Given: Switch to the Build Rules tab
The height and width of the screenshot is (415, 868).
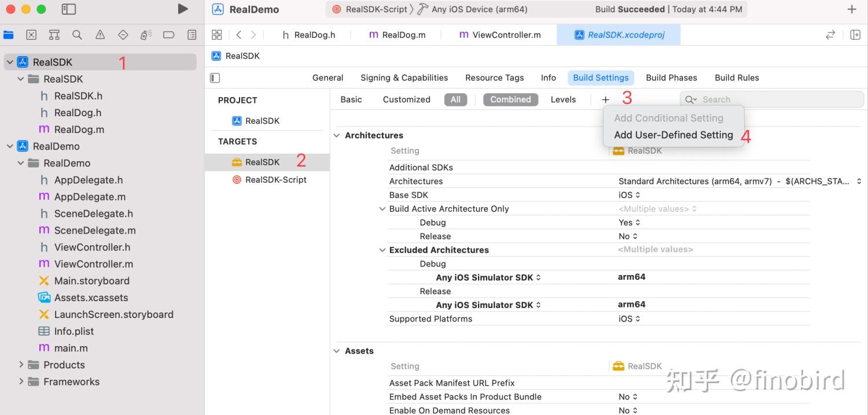Looking at the screenshot, I should tap(737, 77).
